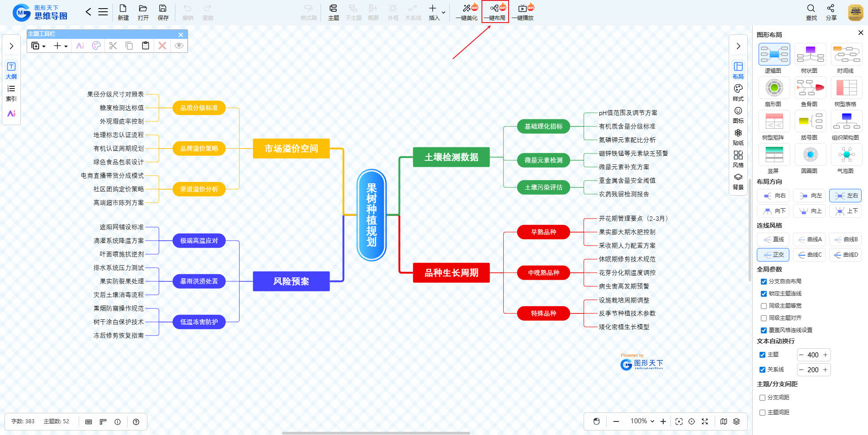
Task: Click the scissors cut icon in theme toolbar
Action: click(113, 46)
